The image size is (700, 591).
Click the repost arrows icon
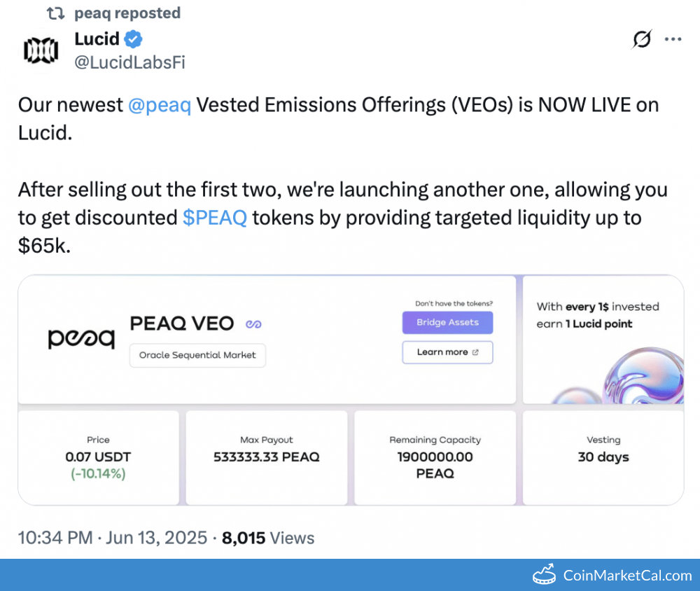coord(55,13)
